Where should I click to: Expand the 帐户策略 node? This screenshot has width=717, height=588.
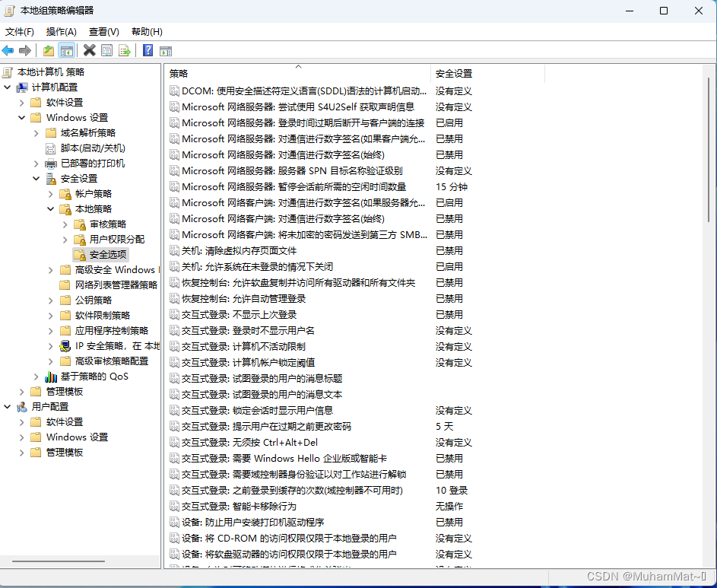(51, 194)
